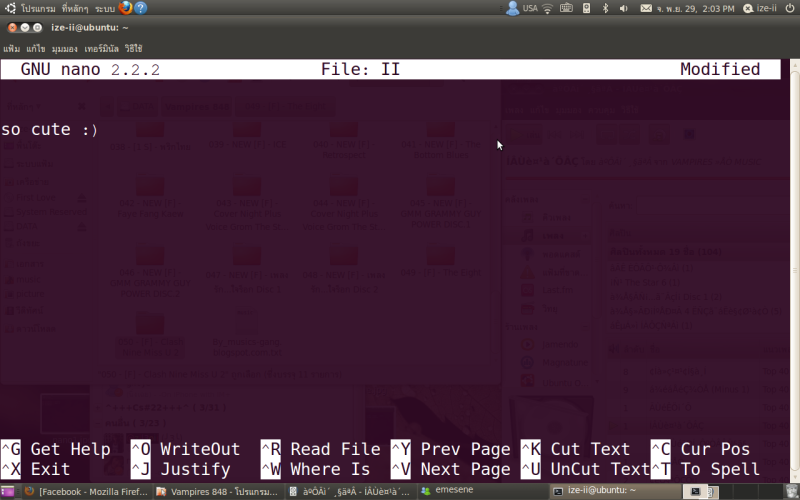Click the '^K Cut Text' shortcut label
This screenshot has height=500, width=800.
(576, 449)
